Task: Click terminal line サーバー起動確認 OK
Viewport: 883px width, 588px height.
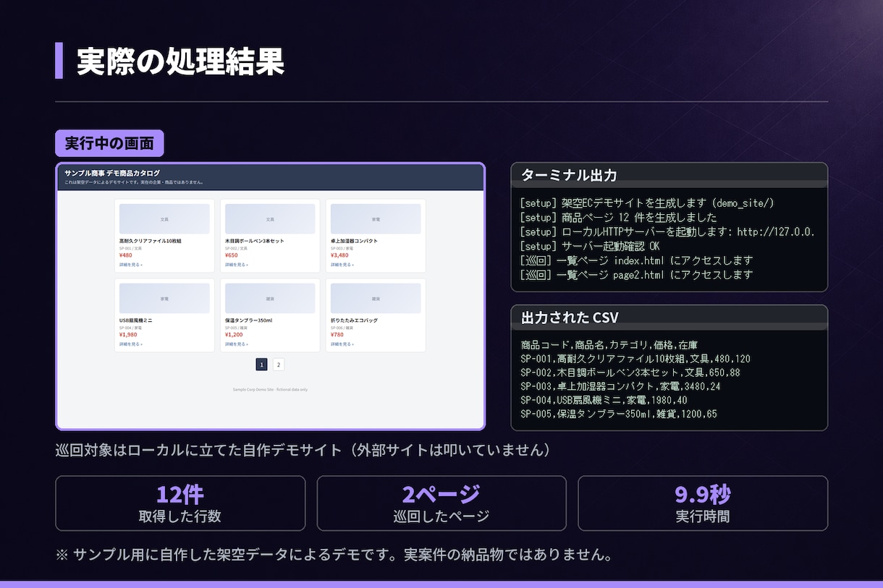Action: point(590,247)
